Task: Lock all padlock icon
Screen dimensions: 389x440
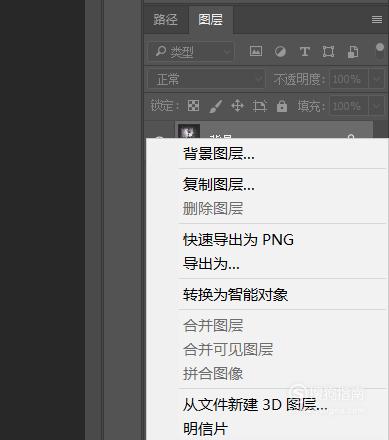Action: (x=282, y=106)
